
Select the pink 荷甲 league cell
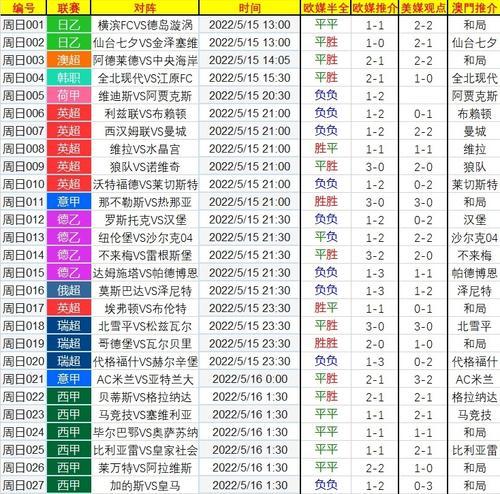pyautogui.click(x=69, y=96)
